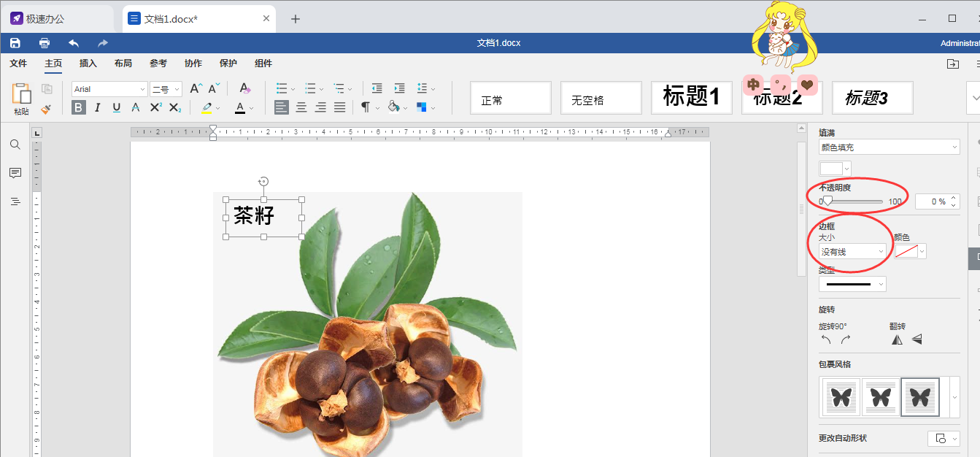980x457 pixels.
Task: Open the Search icon in left sidebar
Action: tap(15, 145)
